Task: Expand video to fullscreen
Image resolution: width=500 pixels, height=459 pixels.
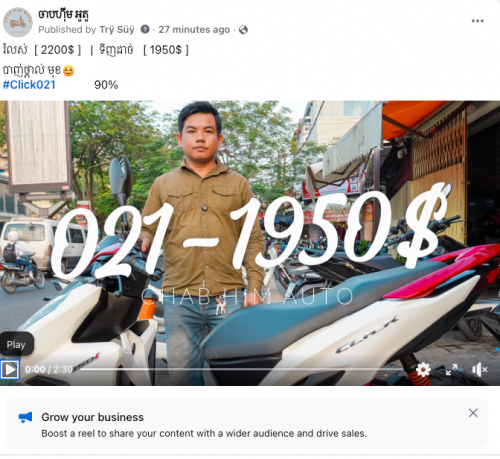Action: [x=451, y=369]
